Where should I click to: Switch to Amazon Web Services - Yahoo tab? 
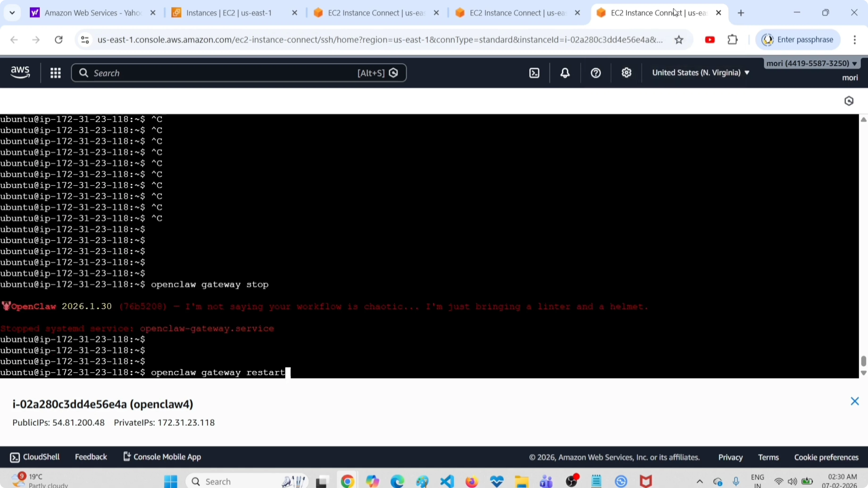(x=93, y=13)
